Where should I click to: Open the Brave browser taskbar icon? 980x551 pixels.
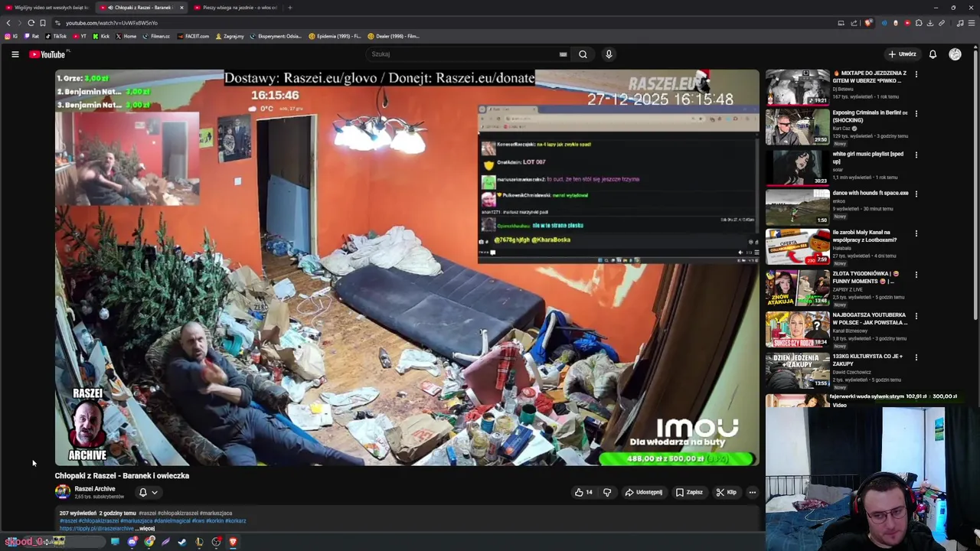click(x=233, y=542)
